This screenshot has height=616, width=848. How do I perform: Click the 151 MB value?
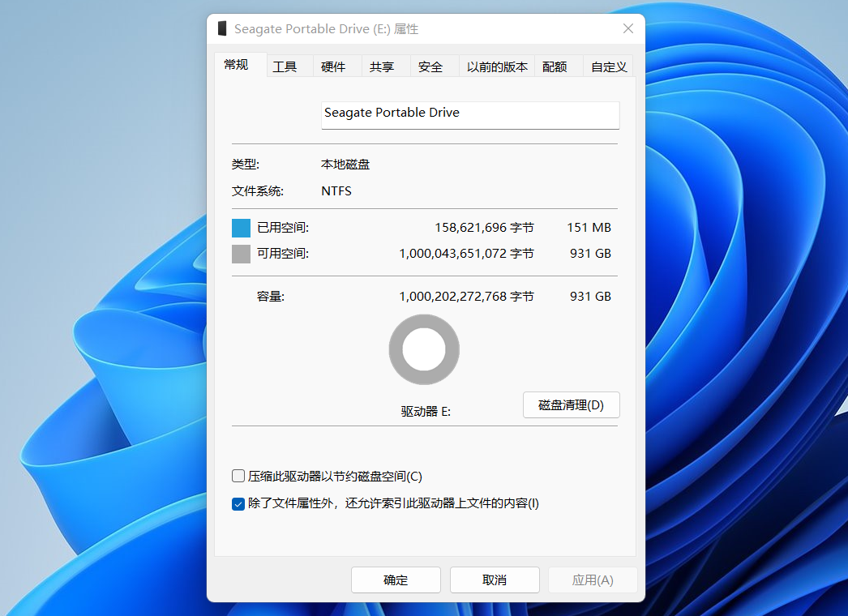pos(589,228)
